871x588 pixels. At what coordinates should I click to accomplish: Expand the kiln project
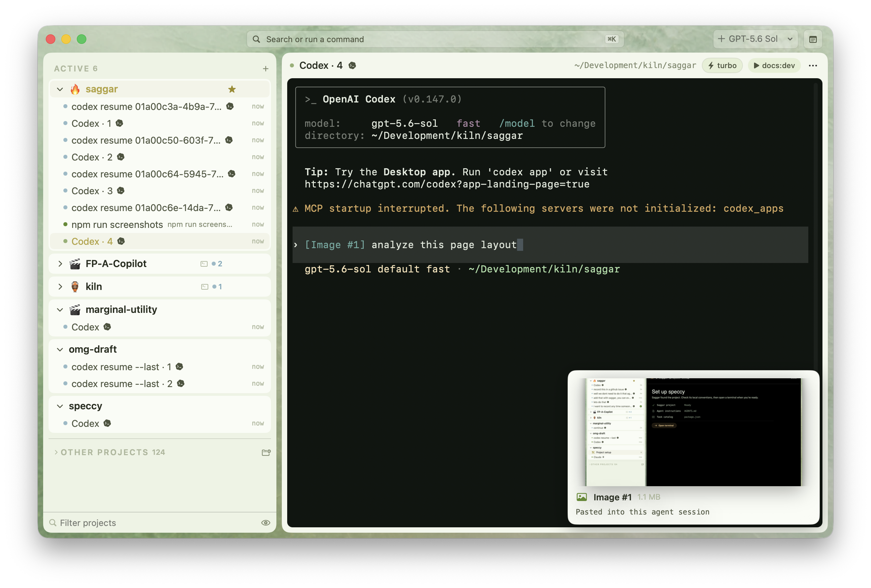click(60, 287)
